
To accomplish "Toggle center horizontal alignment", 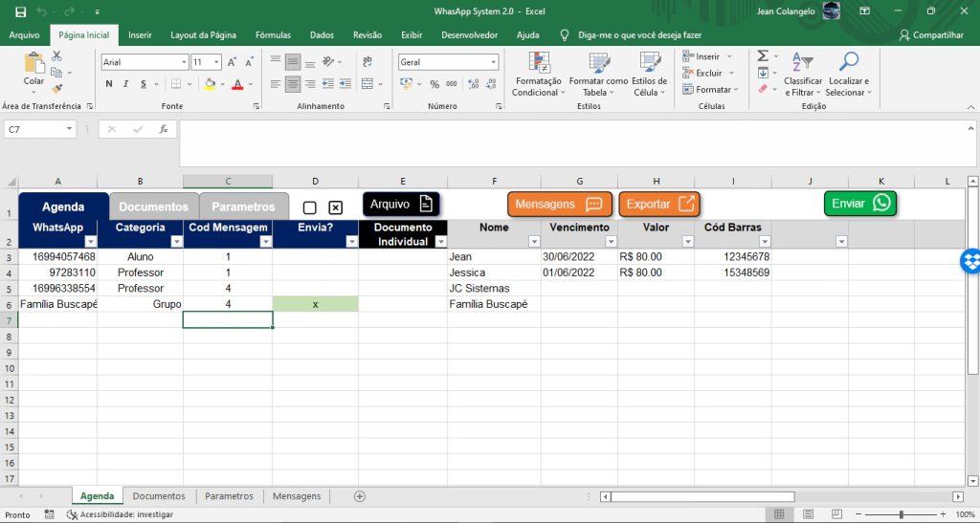I will click(293, 83).
